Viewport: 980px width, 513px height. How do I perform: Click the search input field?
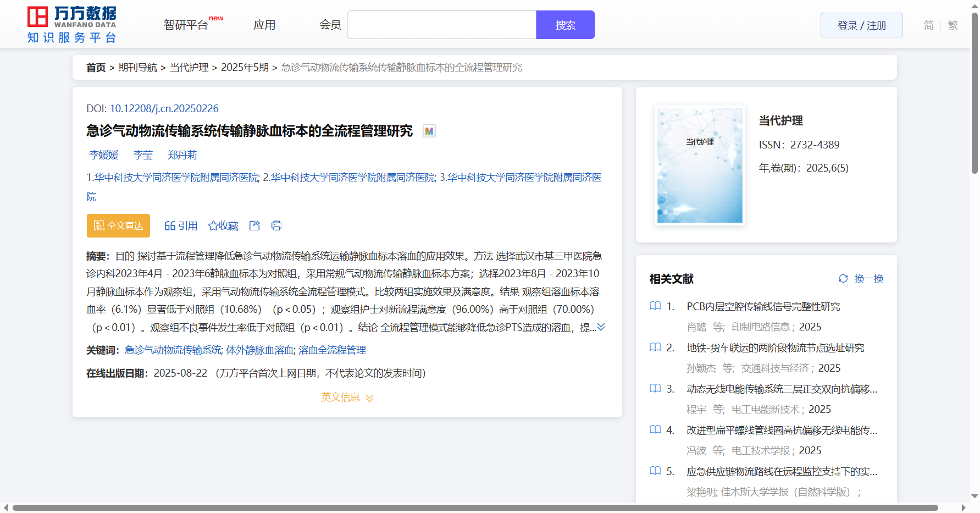coord(442,25)
